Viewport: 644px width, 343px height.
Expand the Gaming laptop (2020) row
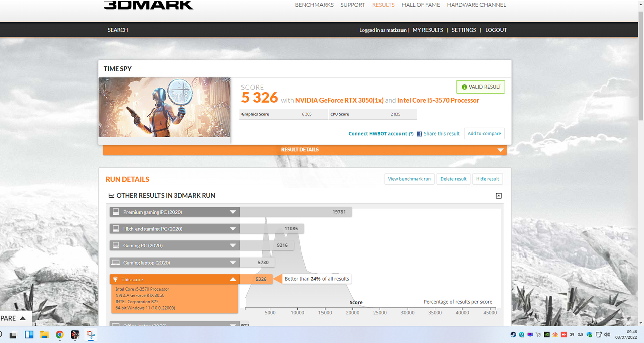click(x=233, y=263)
